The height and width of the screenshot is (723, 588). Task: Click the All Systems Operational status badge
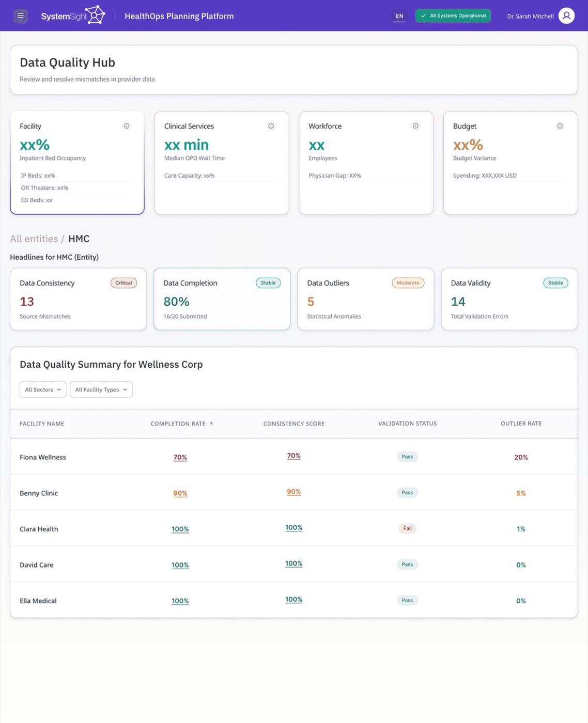[453, 16]
